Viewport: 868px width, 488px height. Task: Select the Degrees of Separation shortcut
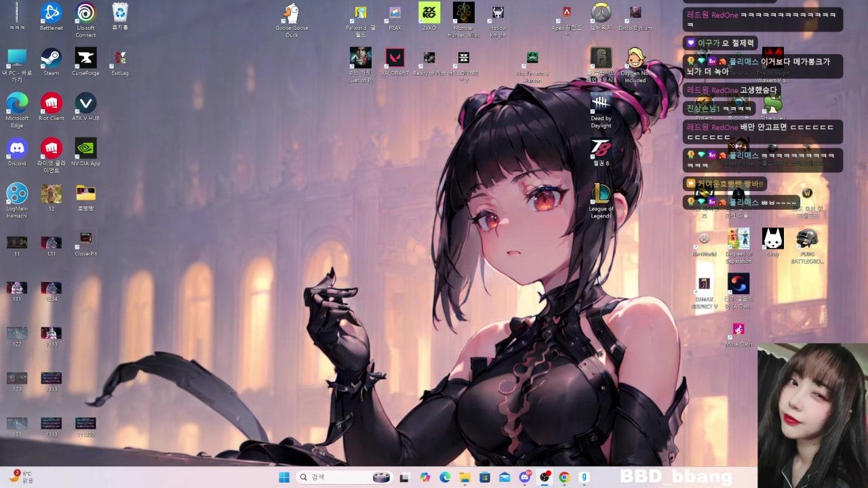(738, 245)
